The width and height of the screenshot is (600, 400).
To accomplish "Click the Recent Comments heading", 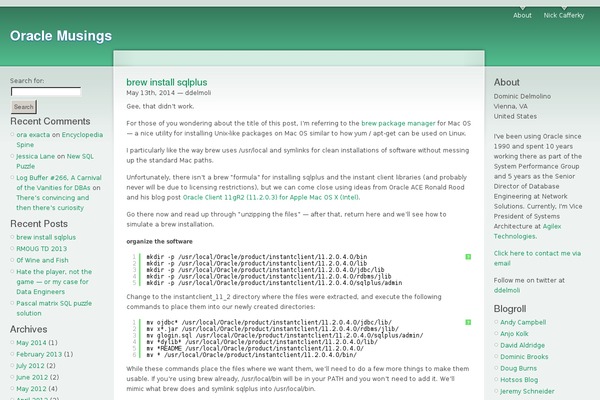I will pyautogui.click(x=50, y=121).
